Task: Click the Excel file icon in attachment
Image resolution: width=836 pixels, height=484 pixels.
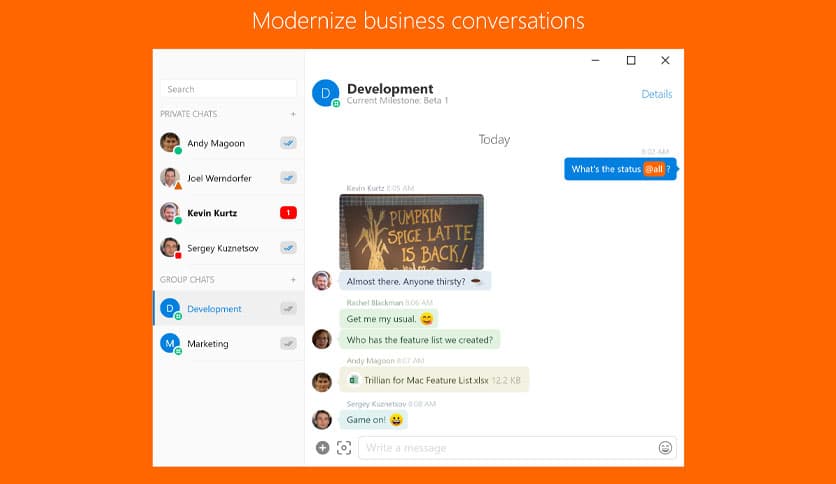Action: coord(354,380)
